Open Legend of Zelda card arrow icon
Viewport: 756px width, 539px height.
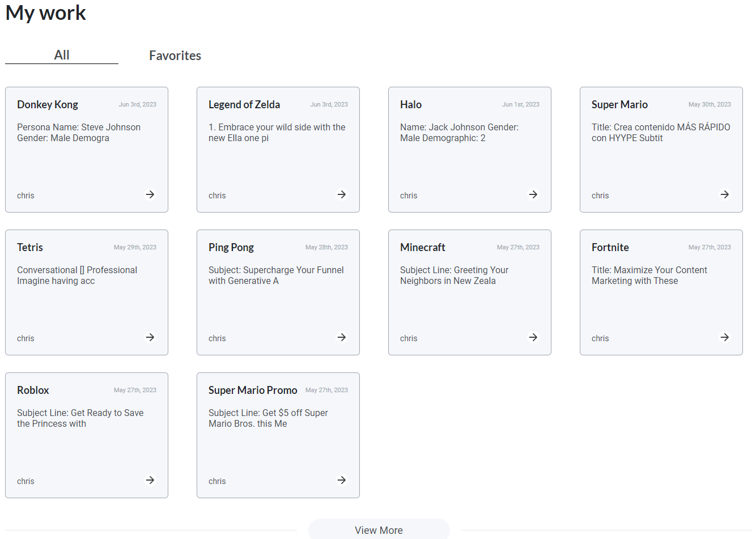coord(342,194)
